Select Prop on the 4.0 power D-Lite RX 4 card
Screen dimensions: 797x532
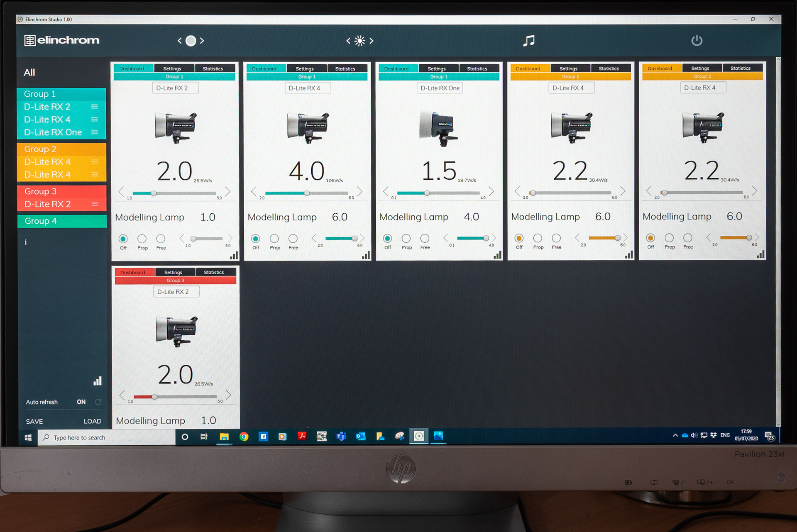click(274, 239)
